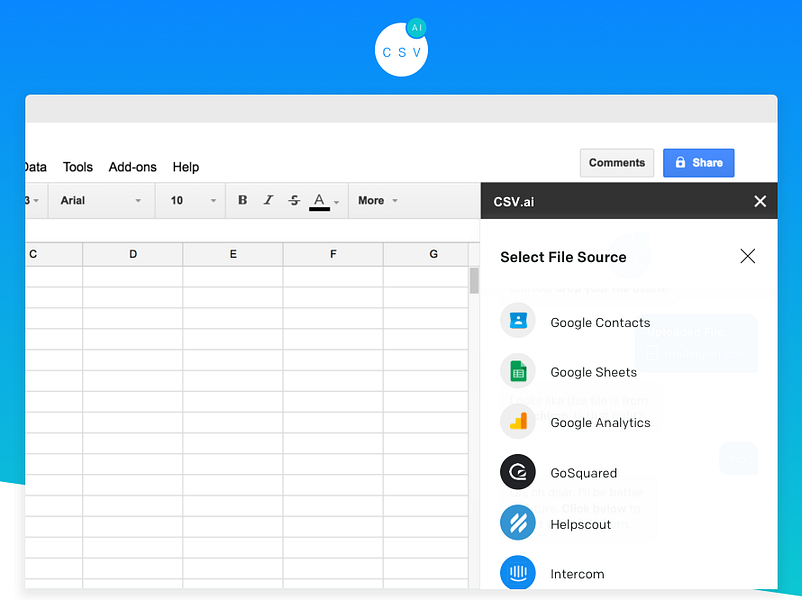Viewport: 802px width, 600px height.
Task: Open the Arial font family dropdown
Action: coord(100,200)
